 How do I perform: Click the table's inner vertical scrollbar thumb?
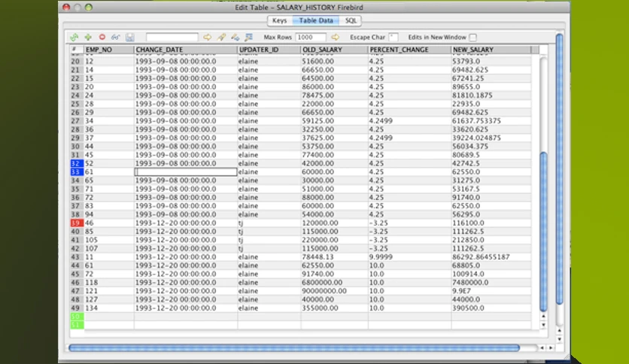pyautogui.click(x=543, y=232)
